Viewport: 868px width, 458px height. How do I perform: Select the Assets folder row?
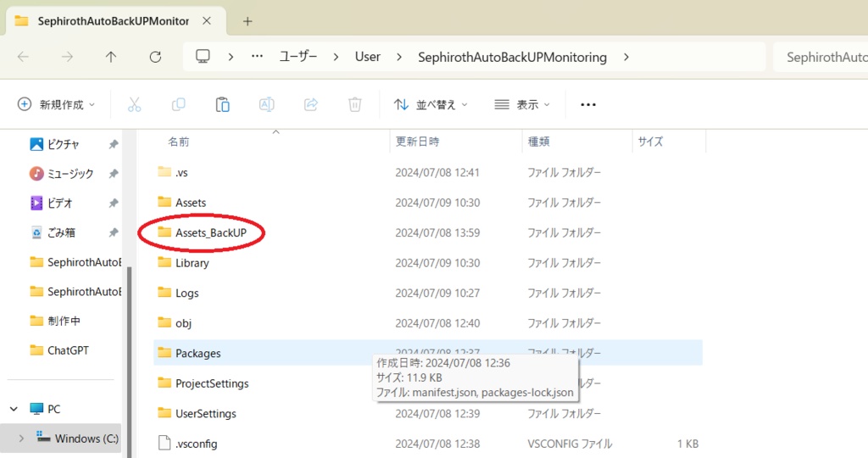click(x=428, y=202)
